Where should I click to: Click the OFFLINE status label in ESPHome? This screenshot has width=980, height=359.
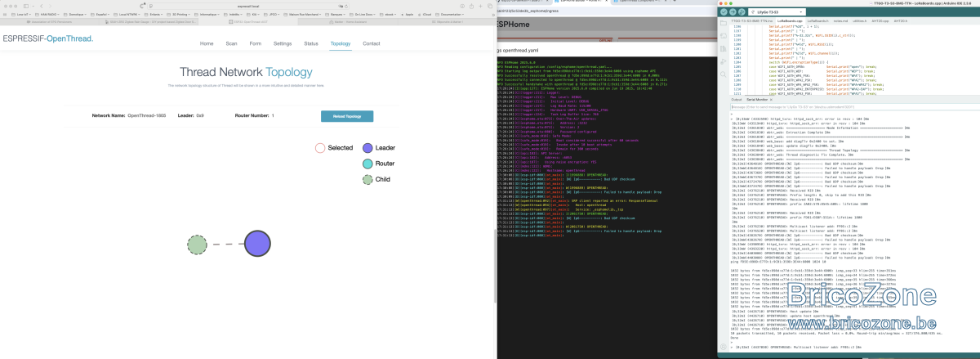tap(605, 38)
